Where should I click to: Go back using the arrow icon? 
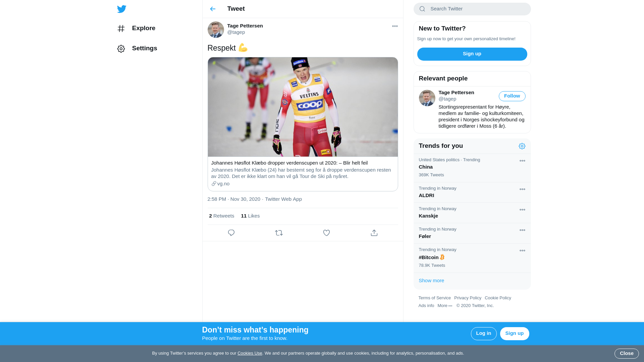[213, 9]
